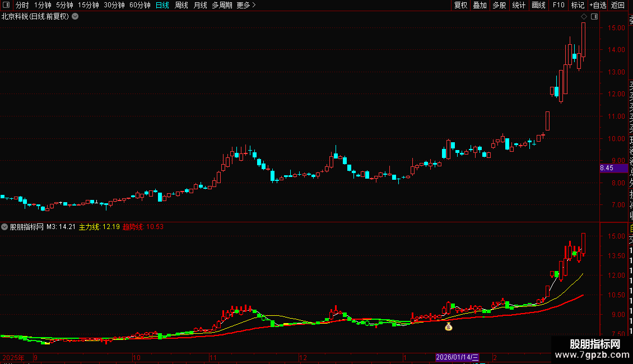The image size is (633, 364).
Task: Click the 标记 mark button
Action: 578,5
